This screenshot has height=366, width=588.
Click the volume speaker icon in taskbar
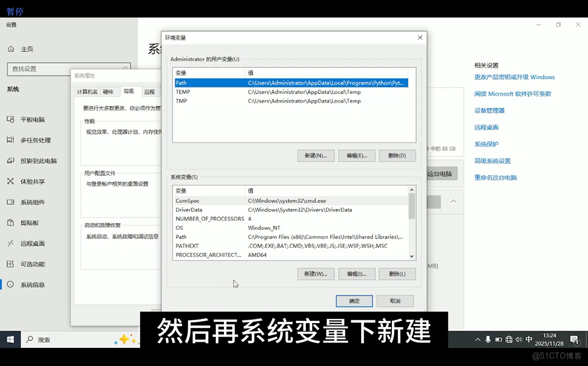pyautogui.click(x=518, y=339)
